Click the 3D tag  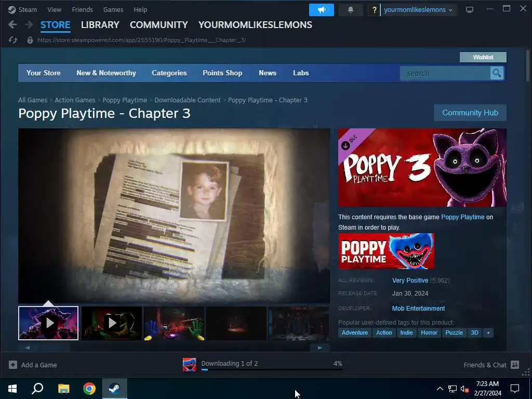pyautogui.click(x=475, y=332)
